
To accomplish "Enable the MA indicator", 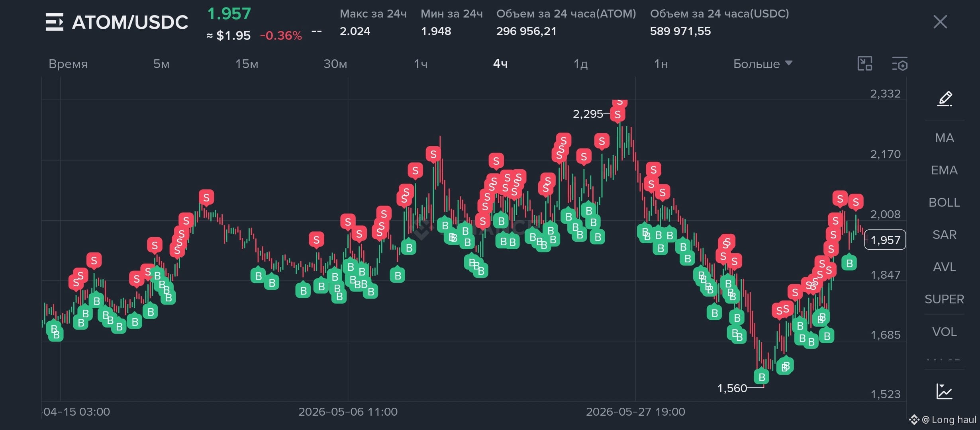I will tap(945, 138).
